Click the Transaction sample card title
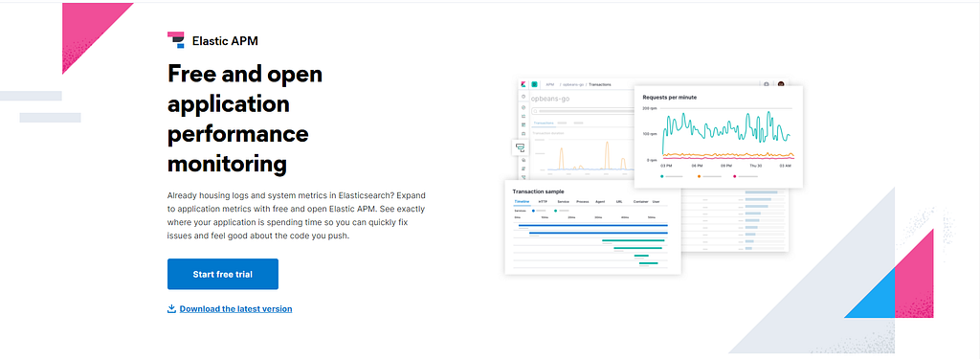 (538, 191)
